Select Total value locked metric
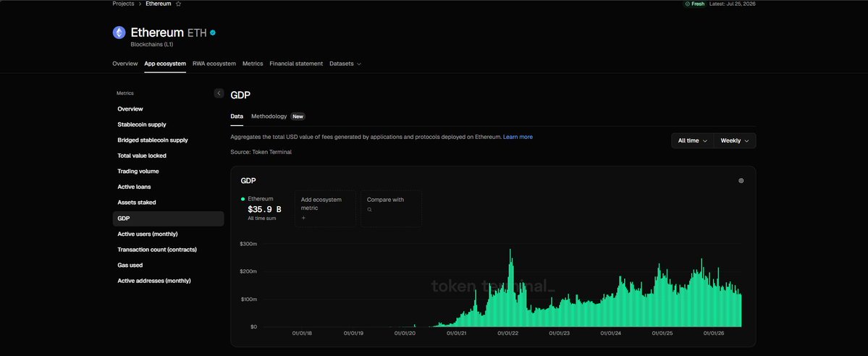This screenshot has height=356, width=868. [x=168, y=156]
